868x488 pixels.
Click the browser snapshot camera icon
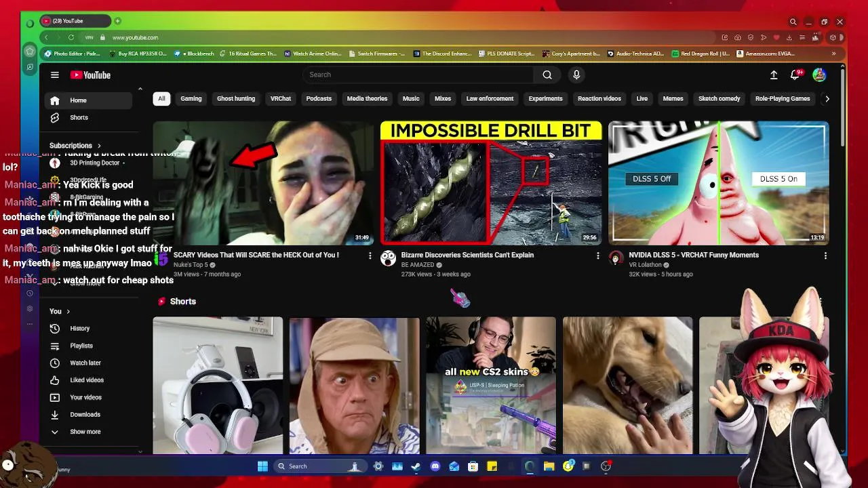click(x=738, y=37)
